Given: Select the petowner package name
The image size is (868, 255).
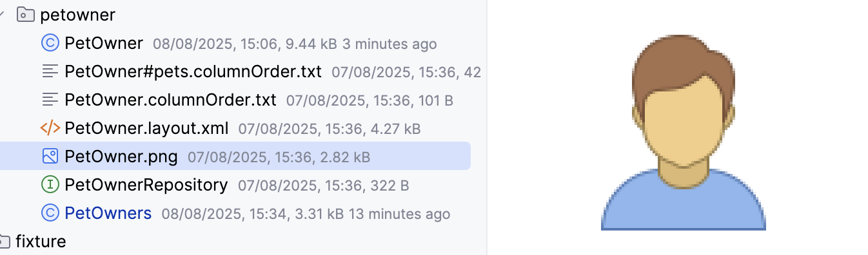Looking at the screenshot, I should 78,15.
